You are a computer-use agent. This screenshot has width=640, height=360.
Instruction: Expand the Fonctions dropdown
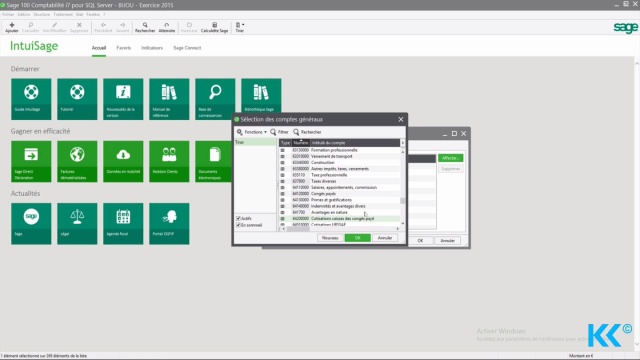tap(252, 132)
